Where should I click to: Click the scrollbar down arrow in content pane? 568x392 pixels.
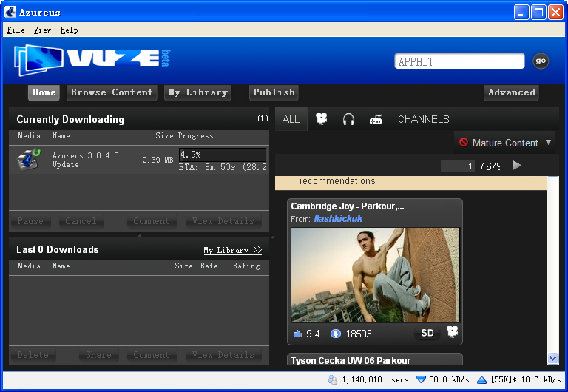pyautogui.click(x=552, y=358)
